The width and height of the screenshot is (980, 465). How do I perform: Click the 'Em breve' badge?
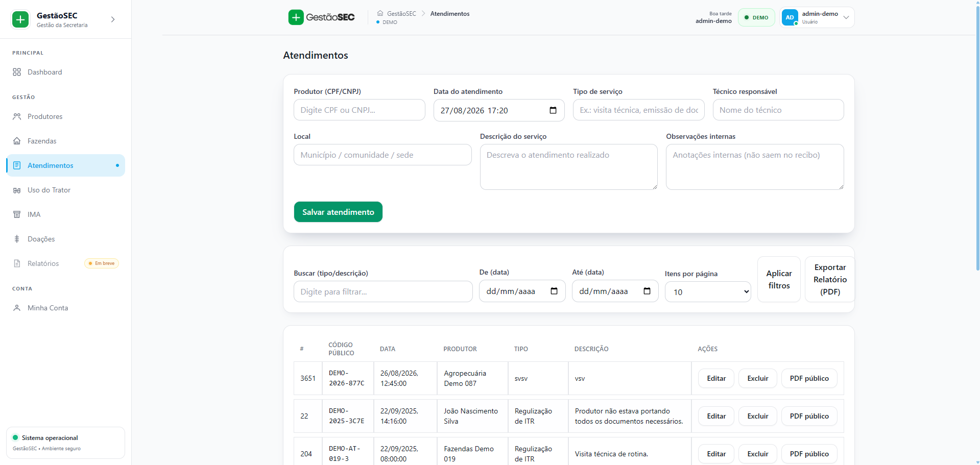point(102,263)
